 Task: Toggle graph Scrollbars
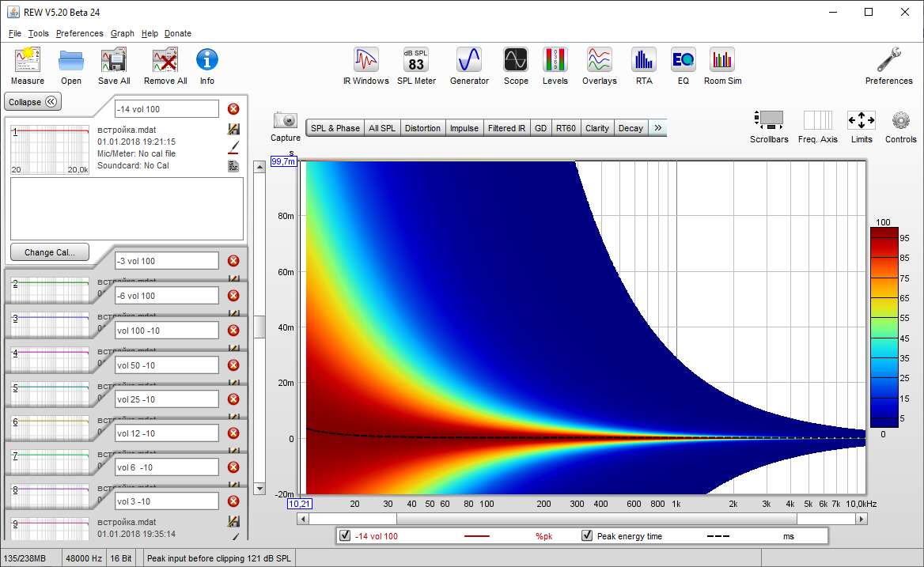pyautogui.click(x=768, y=126)
